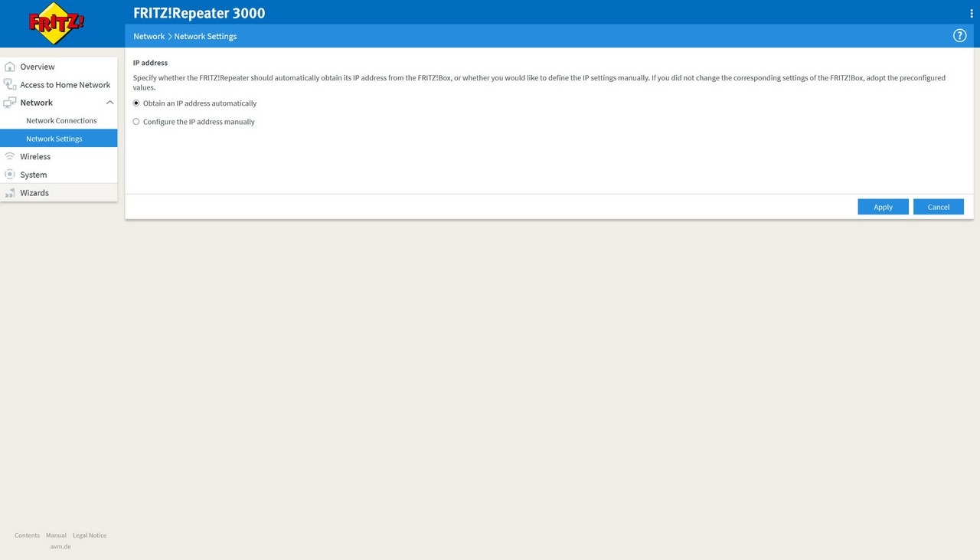
Task: Click the Access to Home Network icon
Action: pyautogui.click(x=10, y=84)
